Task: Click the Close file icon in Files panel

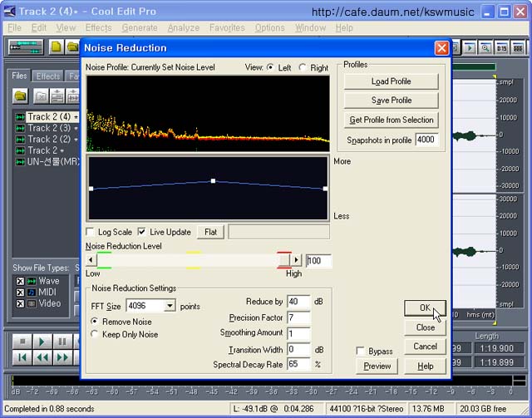Action: click(x=41, y=96)
